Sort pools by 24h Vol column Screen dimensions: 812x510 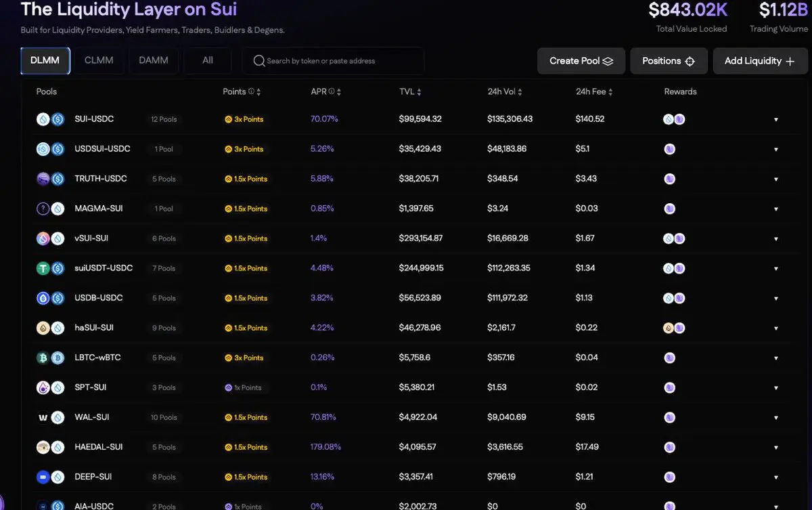point(520,92)
